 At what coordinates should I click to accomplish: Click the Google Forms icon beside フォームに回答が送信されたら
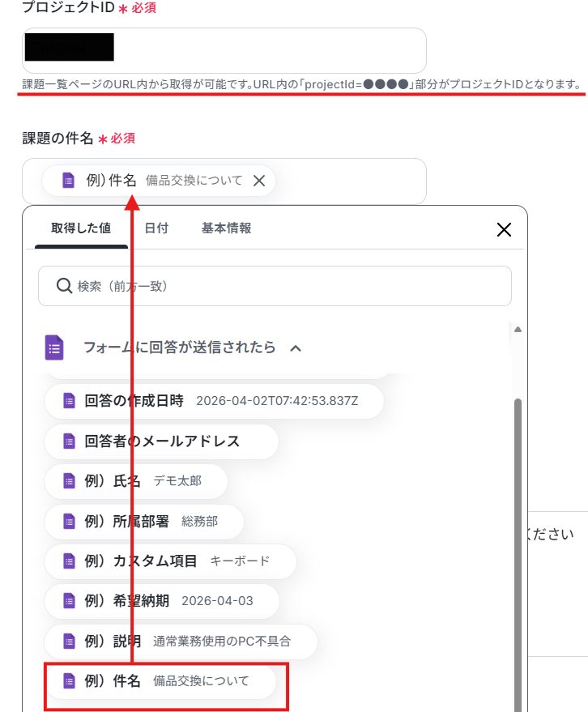(x=54, y=347)
